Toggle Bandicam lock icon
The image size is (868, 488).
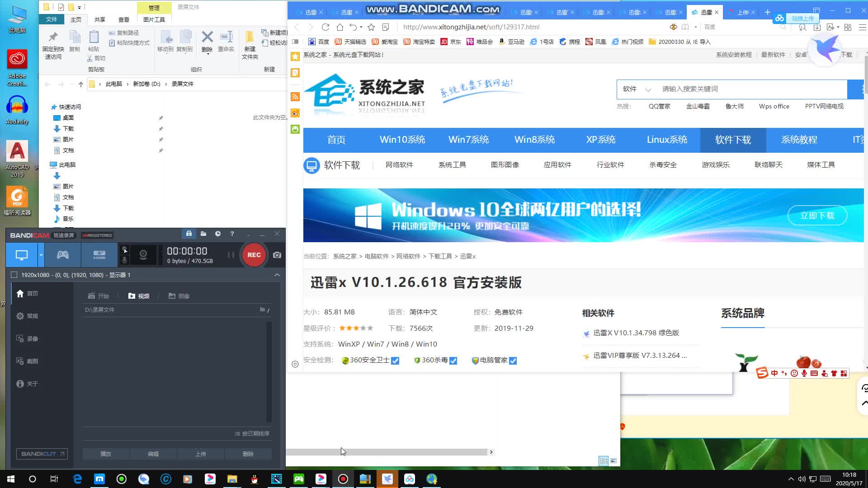[189, 234]
